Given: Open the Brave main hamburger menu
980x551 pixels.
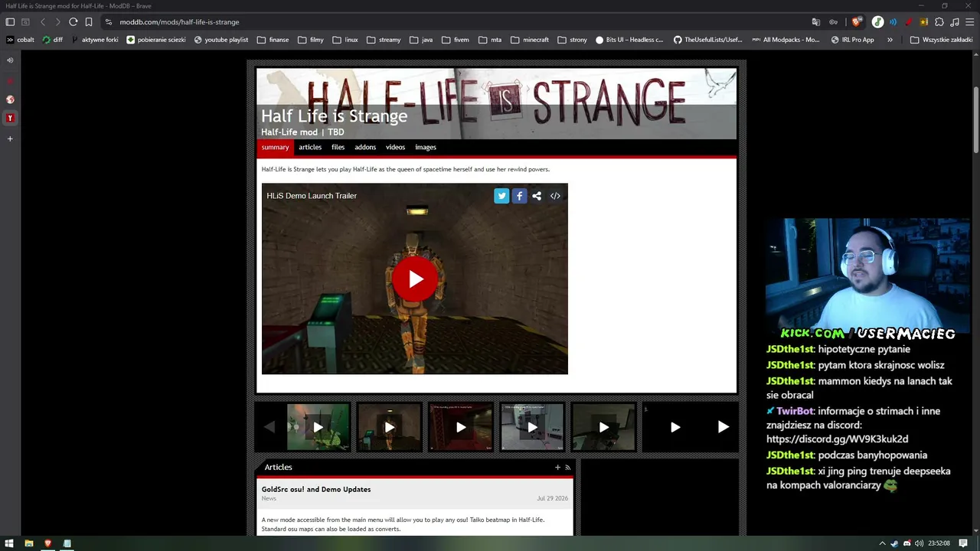Looking at the screenshot, I should pos(969,22).
